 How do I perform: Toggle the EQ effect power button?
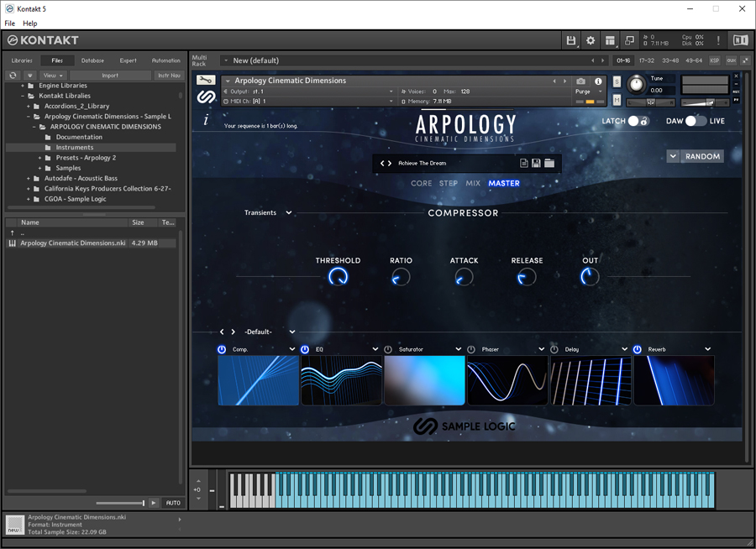305,349
